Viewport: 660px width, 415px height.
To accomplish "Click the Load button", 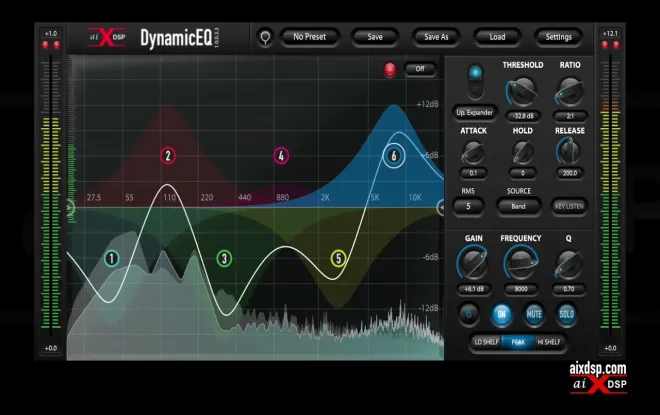I will tap(497, 37).
